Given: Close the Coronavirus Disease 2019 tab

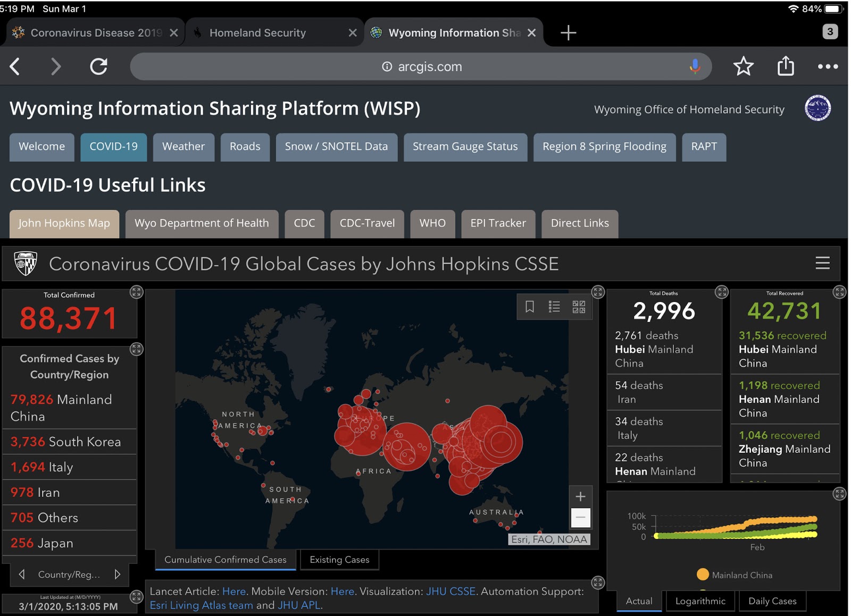Looking at the screenshot, I should point(173,33).
